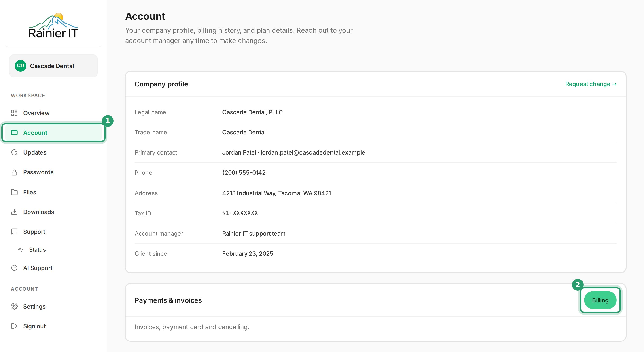Click the Client since label
The width and height of the screenshot is (644, 352).
[151, 254]
